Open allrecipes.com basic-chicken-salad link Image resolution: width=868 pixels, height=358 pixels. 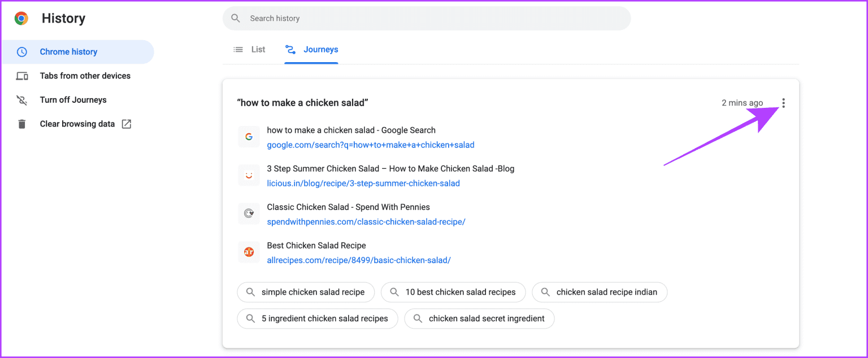(359, 260)
